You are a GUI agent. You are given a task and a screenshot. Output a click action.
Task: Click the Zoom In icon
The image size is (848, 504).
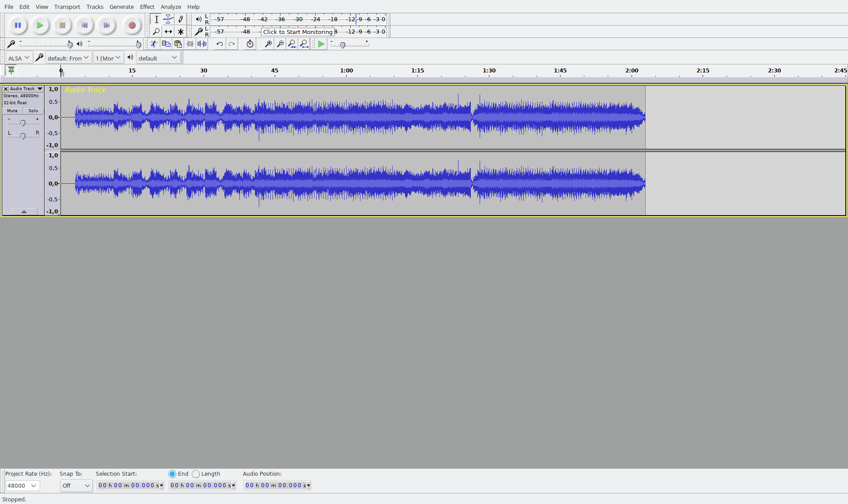tap(268, 44)
